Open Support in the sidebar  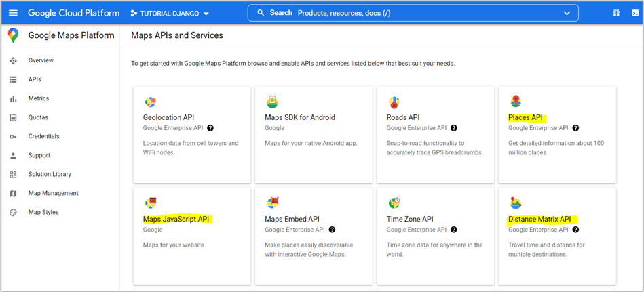coord(39,155)
